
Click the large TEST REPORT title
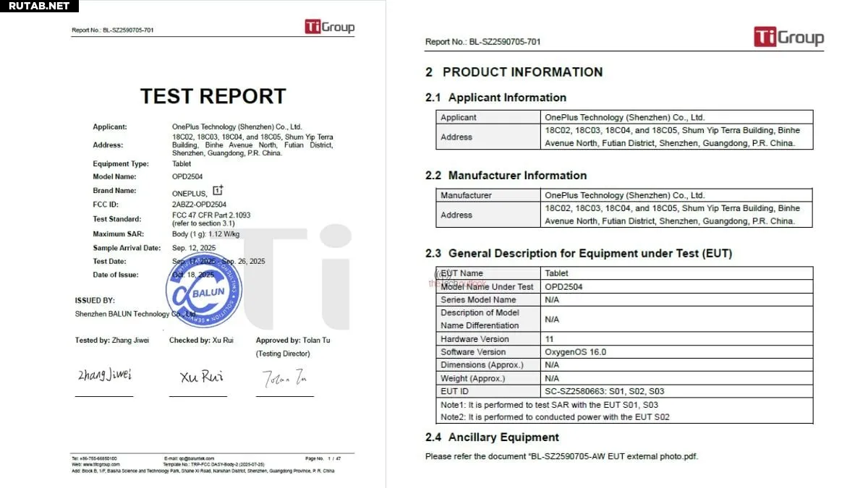click(x=213, y=96)
